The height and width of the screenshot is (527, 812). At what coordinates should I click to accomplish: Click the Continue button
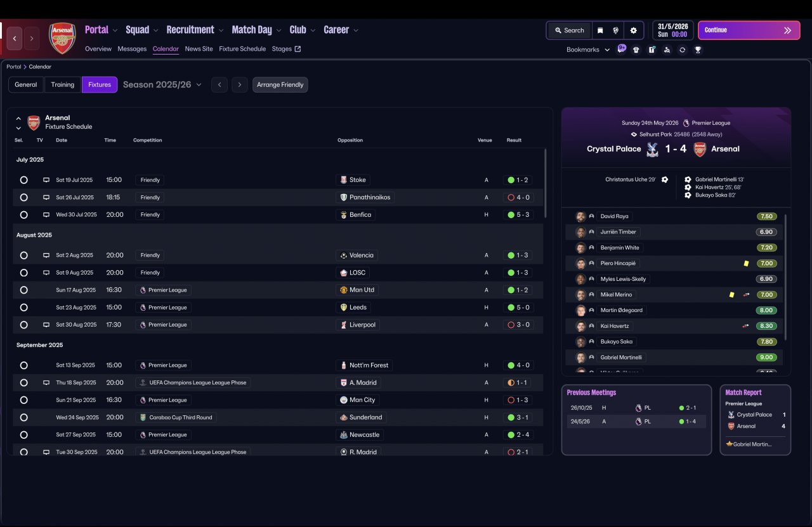point(749,30)
